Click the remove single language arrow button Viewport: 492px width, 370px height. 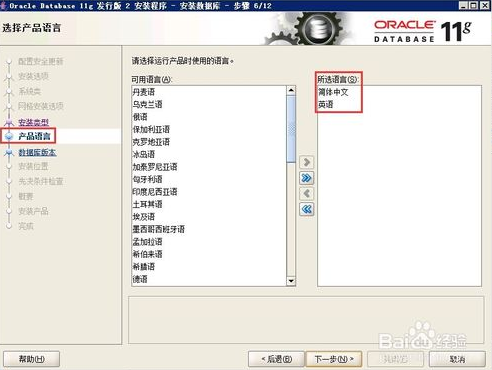click(x=306, y=194)
